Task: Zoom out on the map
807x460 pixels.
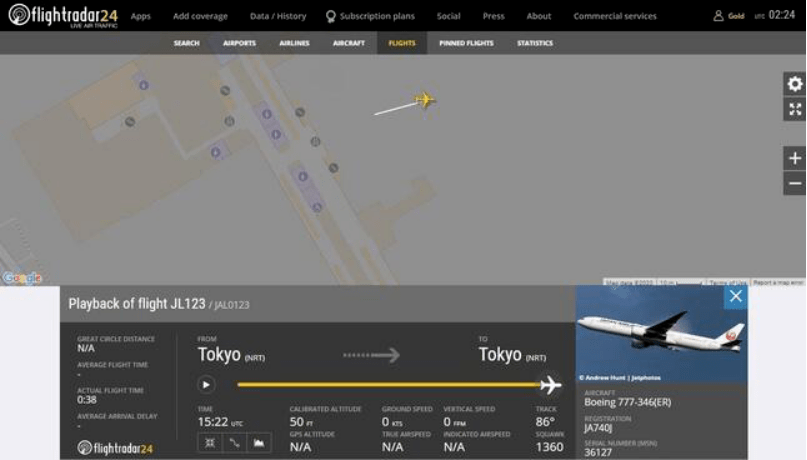Action: (795, 183)
